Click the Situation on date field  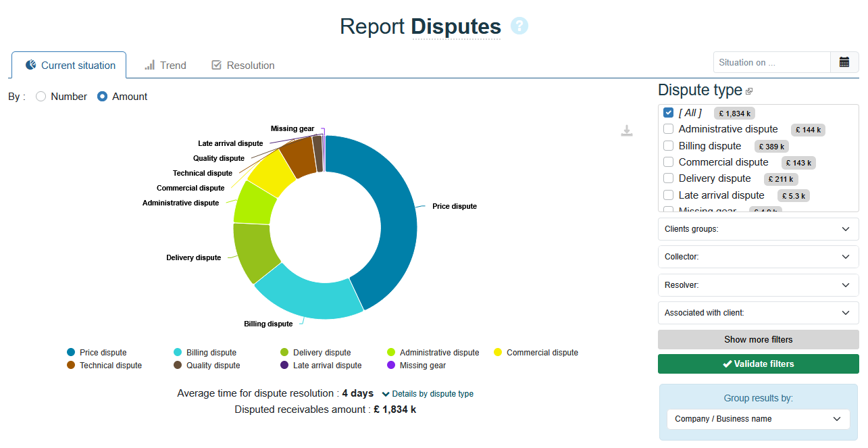click(x=771, y=62)
